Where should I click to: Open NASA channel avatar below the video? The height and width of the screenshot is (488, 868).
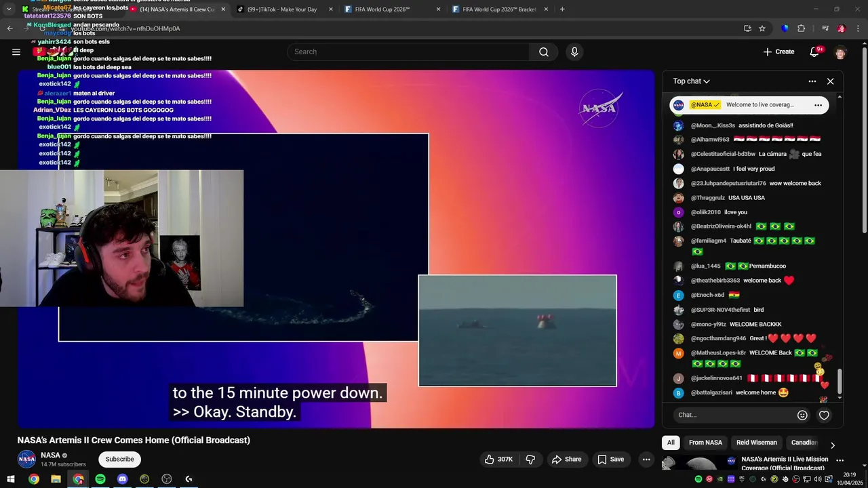[x=26, y=460]
